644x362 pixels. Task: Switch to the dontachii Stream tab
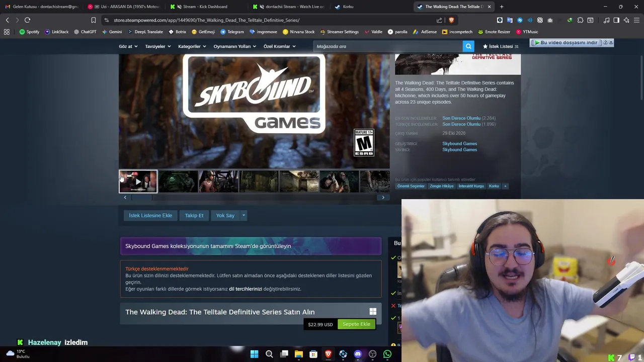[x=289, y=7]
